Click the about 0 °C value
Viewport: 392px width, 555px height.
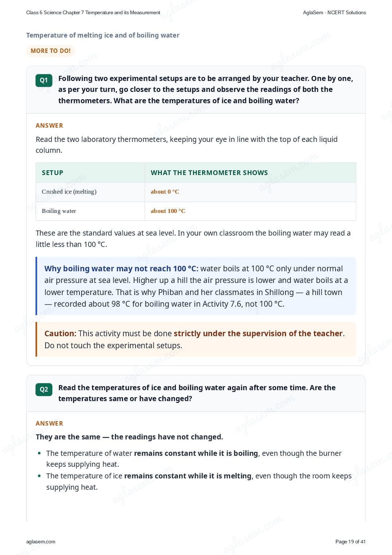(165, 192)
